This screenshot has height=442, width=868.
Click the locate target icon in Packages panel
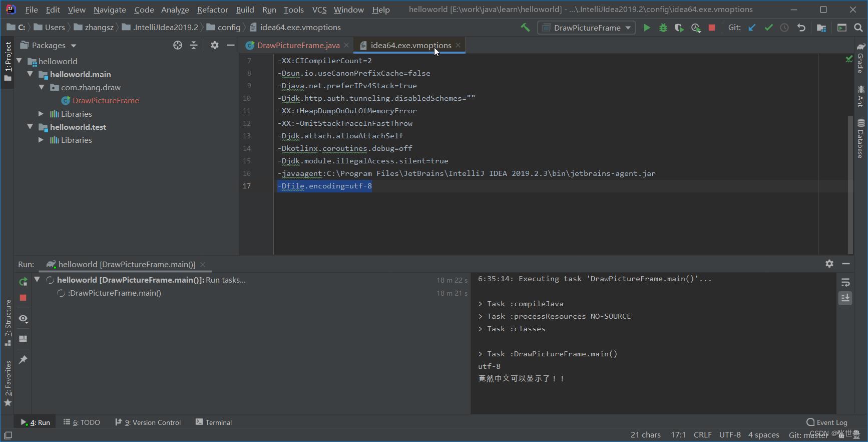coord(178,45)
